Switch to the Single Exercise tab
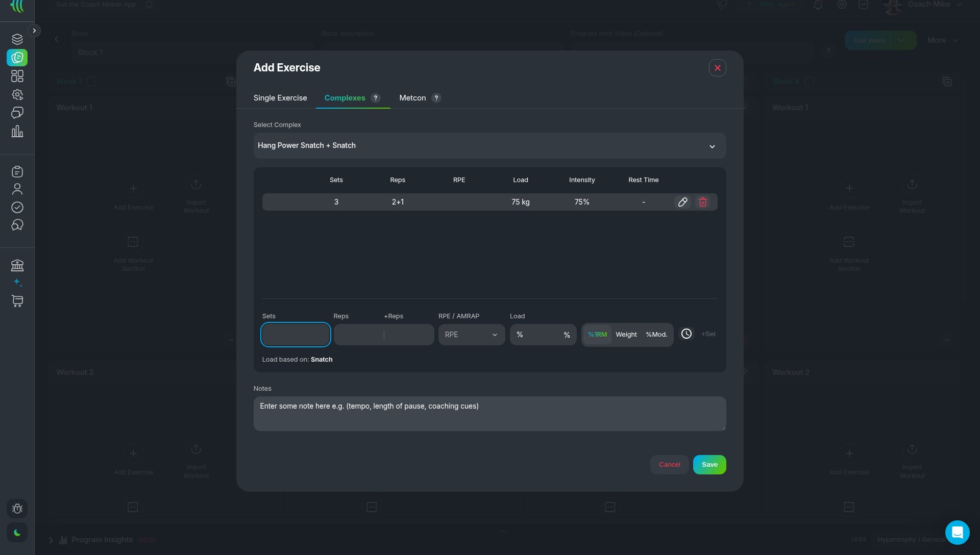This screenshot has height=555, width=980. [x=280, y=98]
